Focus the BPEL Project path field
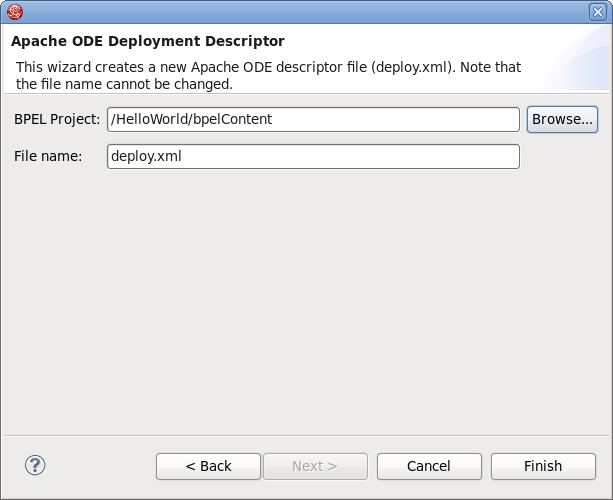Viewport: 613px width, 500px height. coord(313,119)
